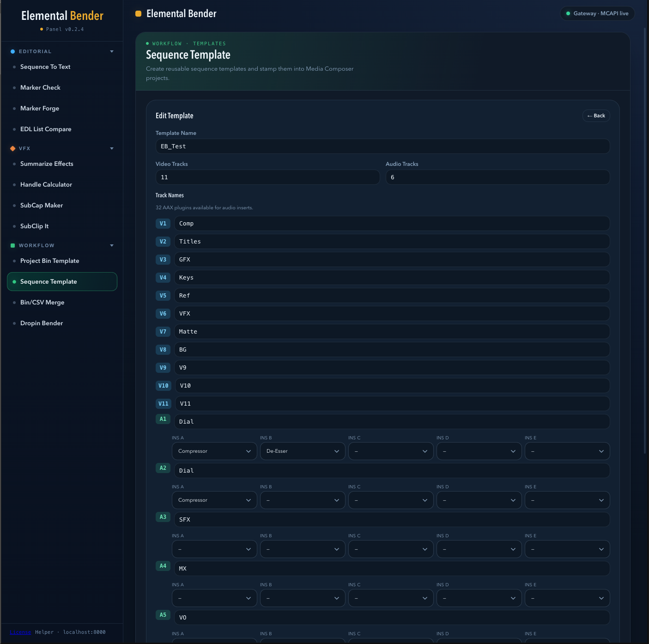The height and width of the screenshot is (644, 649).
Task: Click the V1 track name field Comp
Action: 392,224
